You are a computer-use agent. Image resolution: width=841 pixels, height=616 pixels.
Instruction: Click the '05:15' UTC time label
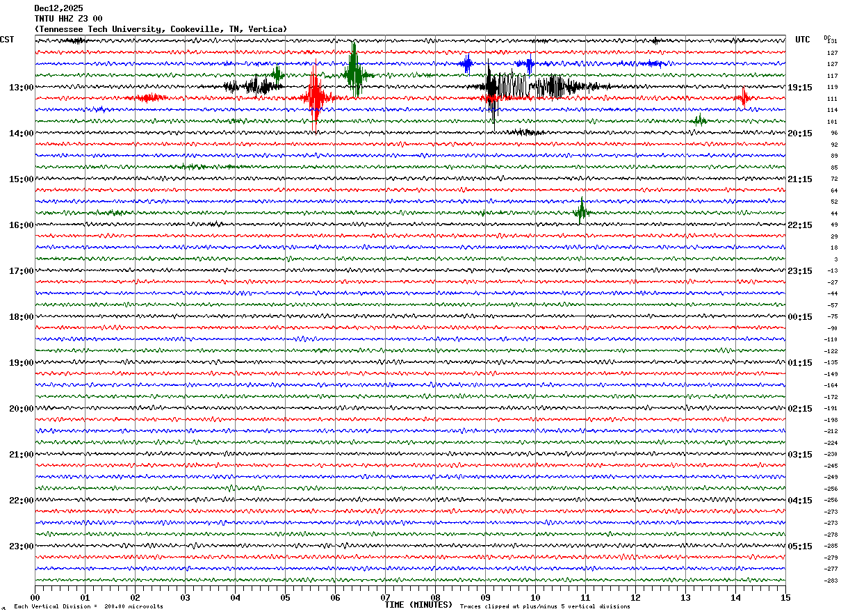pos(800,546)
